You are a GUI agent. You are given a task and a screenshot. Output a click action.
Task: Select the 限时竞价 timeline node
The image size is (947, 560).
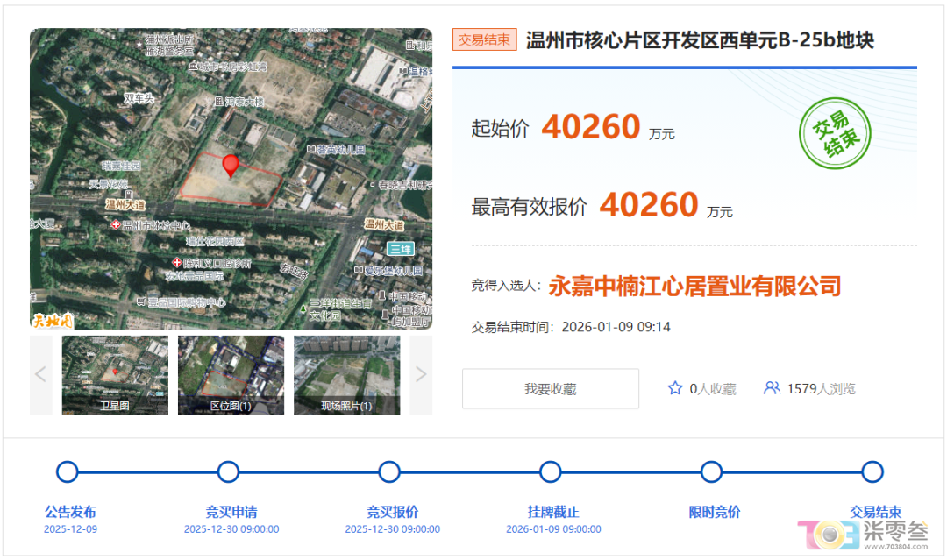coord(711,471)
